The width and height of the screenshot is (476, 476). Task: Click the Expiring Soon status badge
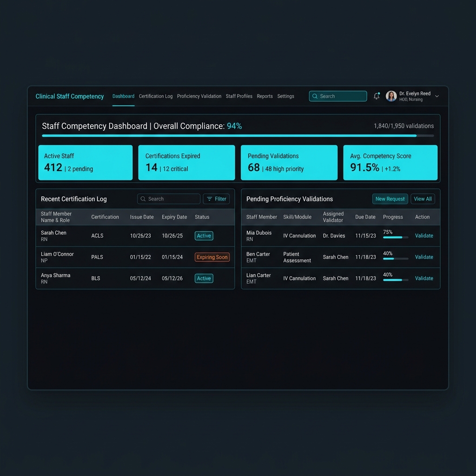(x=212, y=257)
